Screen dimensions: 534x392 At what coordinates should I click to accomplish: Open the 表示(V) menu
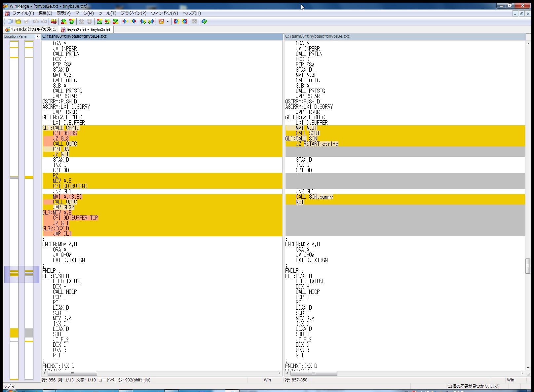pos(63,13)
